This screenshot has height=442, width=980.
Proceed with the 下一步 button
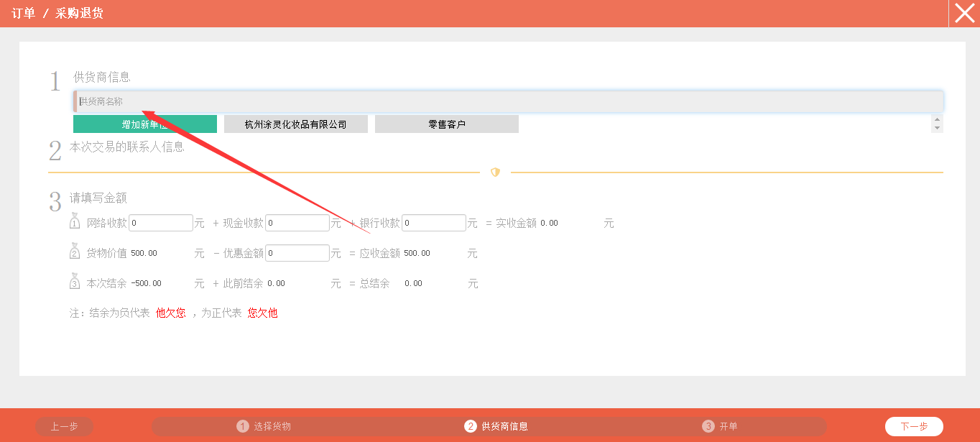point(914,426)
